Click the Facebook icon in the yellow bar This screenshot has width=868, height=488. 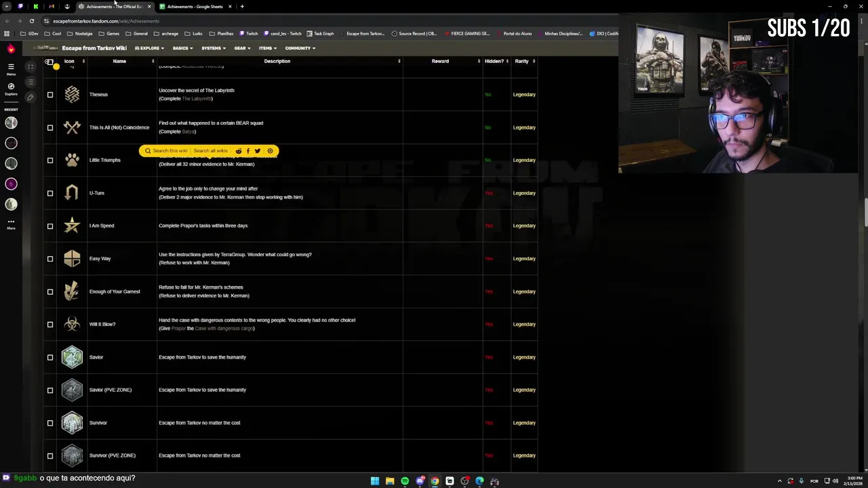[248, 151]
